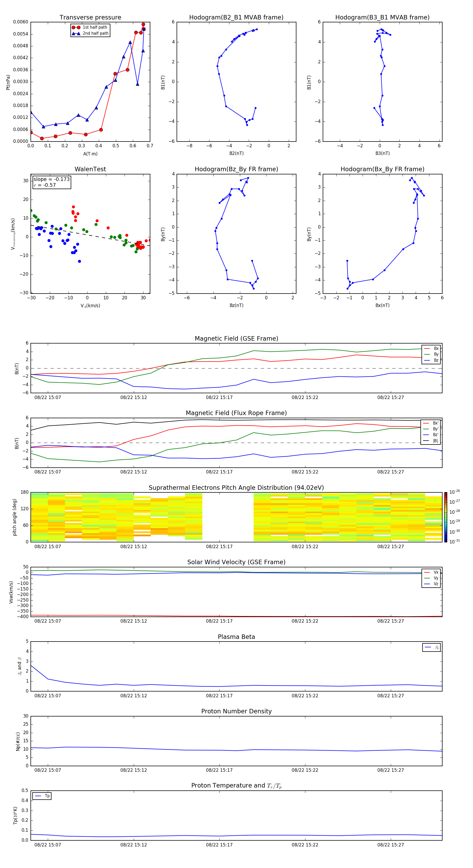Click the 'Magnetic Field (Flux Rope Frame)' title
The height and width of the screenshot is (868, 473).
(x=236, y=413)
